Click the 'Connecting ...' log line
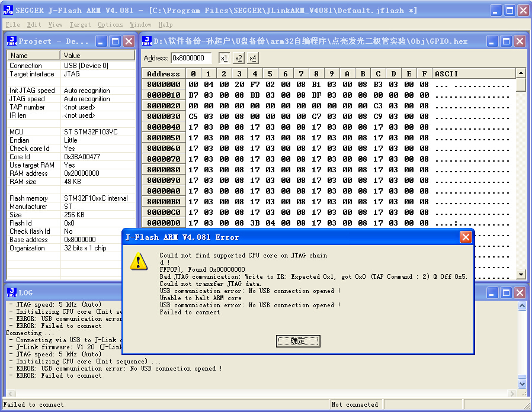 pyautogui.click(x=28, y=333)
